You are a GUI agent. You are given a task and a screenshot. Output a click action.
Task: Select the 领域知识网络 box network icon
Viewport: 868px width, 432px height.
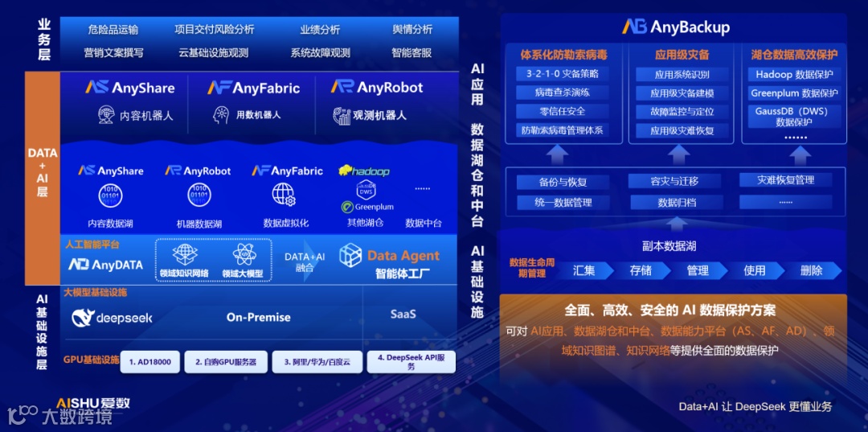pyautogui.click(x=185, y=254)
